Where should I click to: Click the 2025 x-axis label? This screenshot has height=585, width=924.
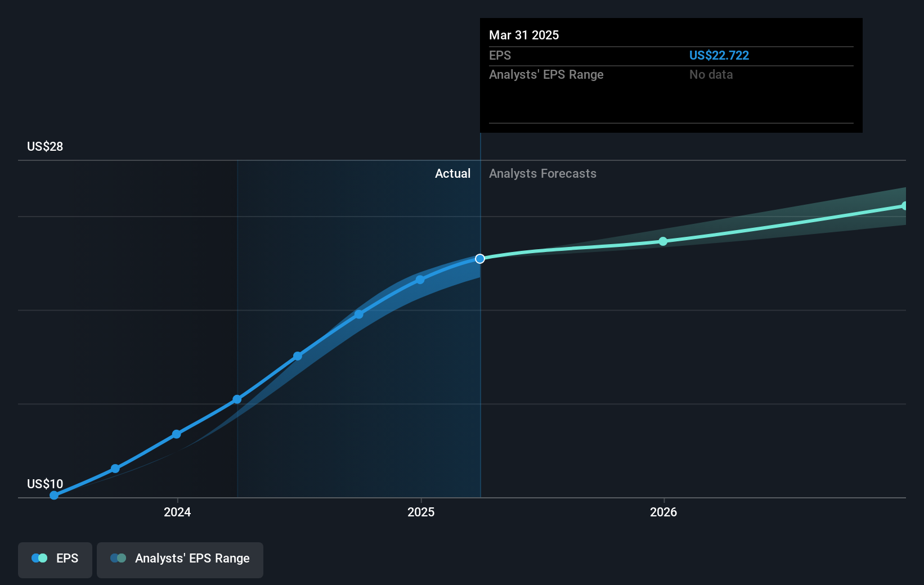pos(421,512)
